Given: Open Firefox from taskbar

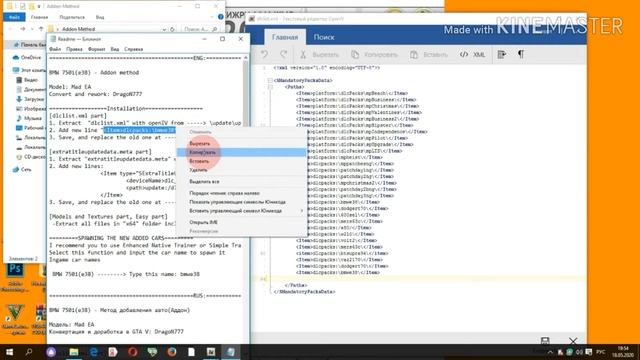Looking at the screenshot, I should point(172,352).
